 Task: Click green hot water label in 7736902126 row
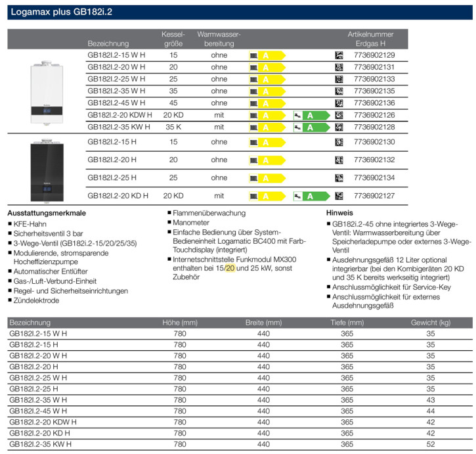pyautogui.click(x=312, y=116)
